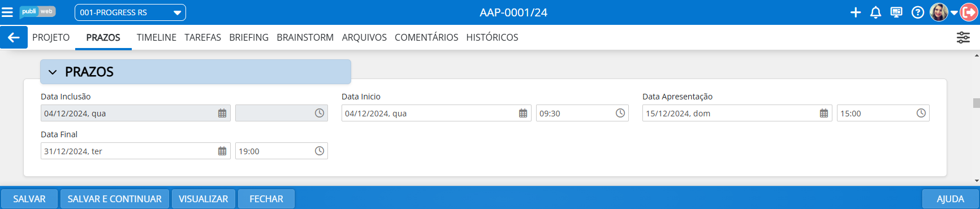Open the 001-PROGRESS RS company dropdown

click(x=130, y=12)
